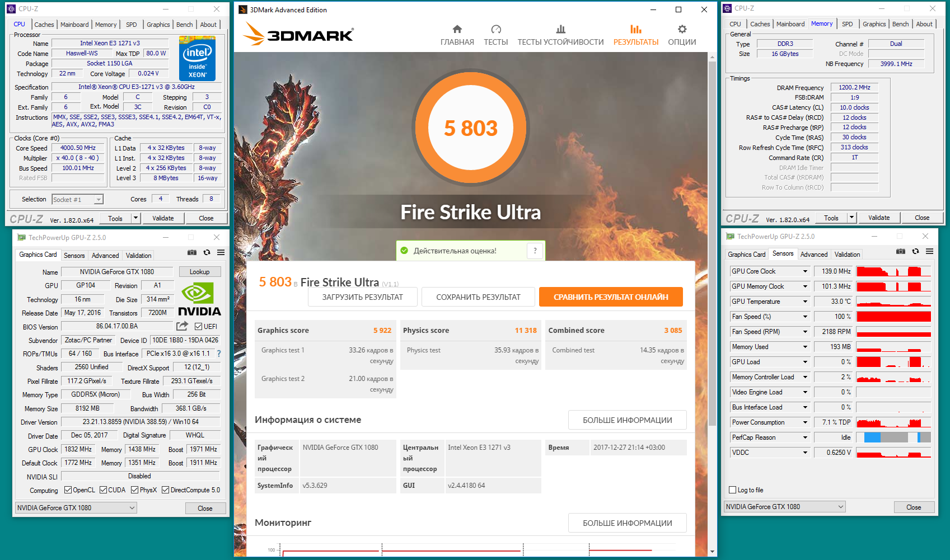Take screenshot in GPU-Z Sensors window
950x560 pixels.
tap(901, 251)
